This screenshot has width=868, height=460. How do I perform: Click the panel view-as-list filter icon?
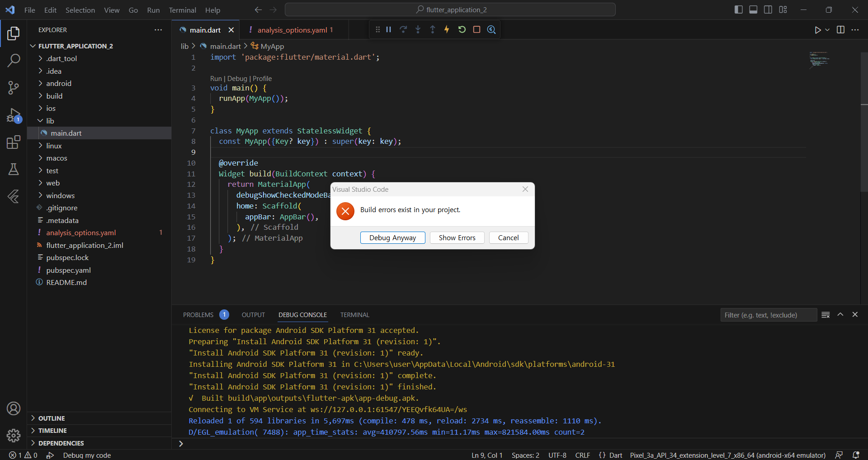[x=826, y=315]
